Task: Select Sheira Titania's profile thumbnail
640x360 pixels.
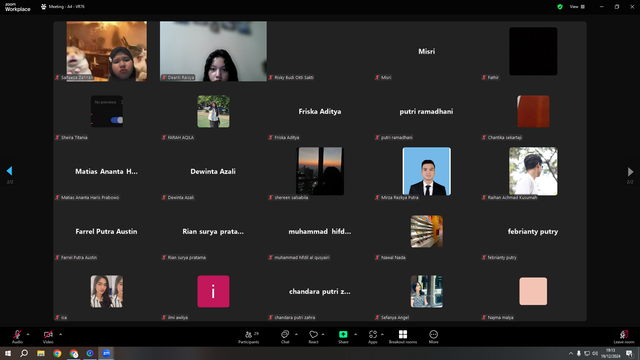Action: [107, 111]
